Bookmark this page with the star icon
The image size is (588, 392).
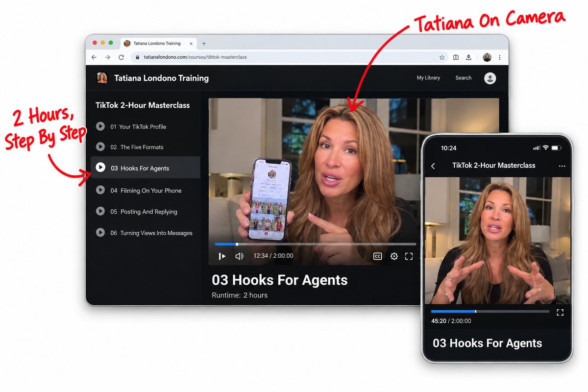(x=442, y=57)
